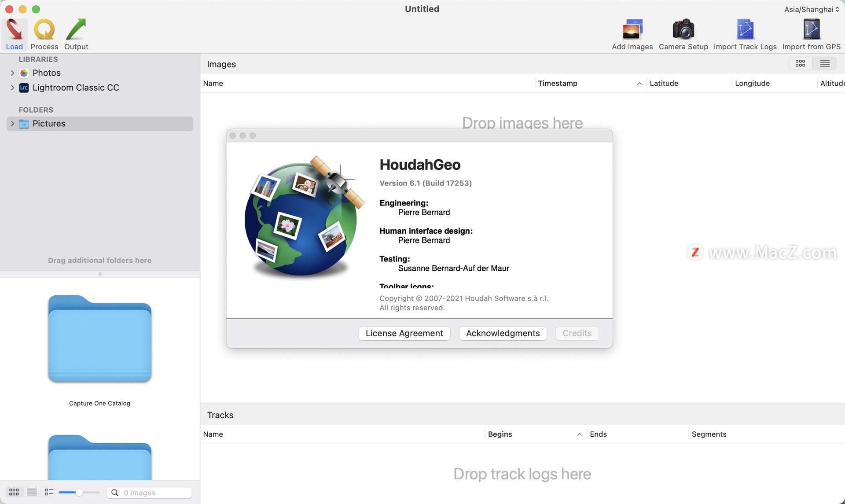Select the Pictures folder row

pyautogui.click(x=100, y=124)
